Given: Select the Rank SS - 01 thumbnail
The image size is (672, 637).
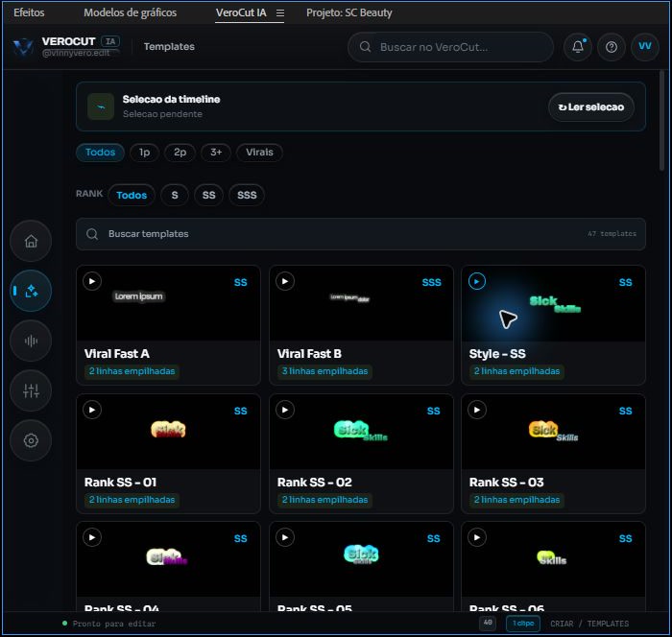Looking at the screenshot, I should [168, 432].
